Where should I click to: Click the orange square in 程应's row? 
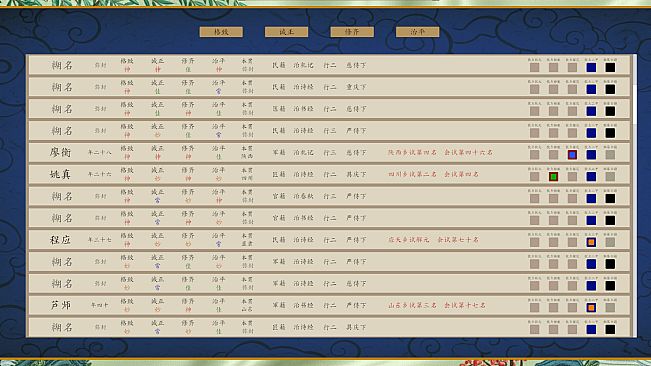coord(591,242)
